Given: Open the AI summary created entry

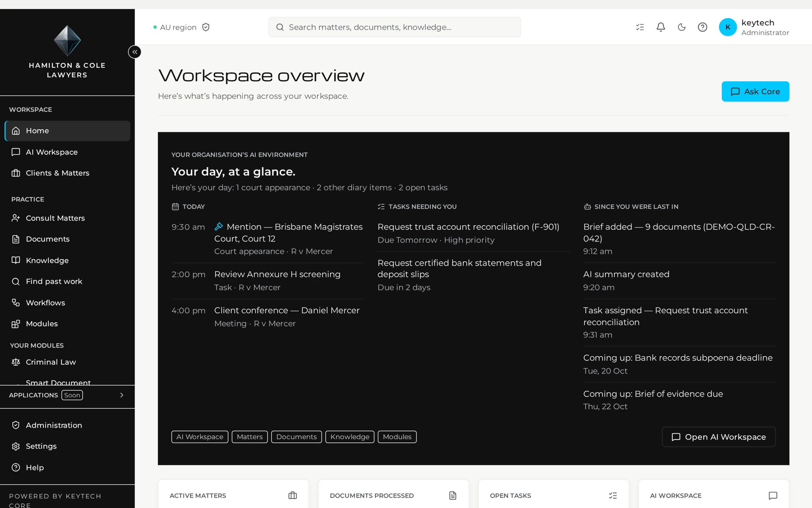Looking at the screenshot, I should click(679, 281).
